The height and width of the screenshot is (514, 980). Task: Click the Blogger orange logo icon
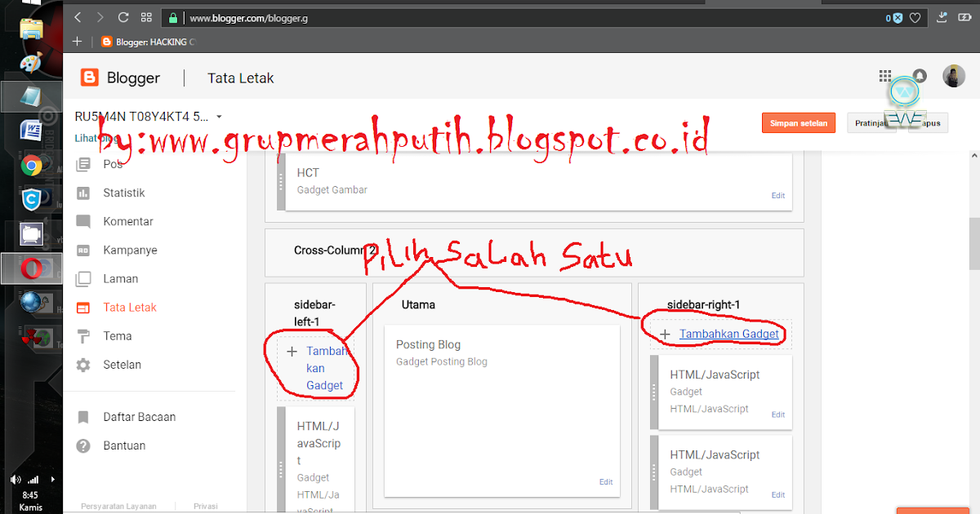pos(90,78)
